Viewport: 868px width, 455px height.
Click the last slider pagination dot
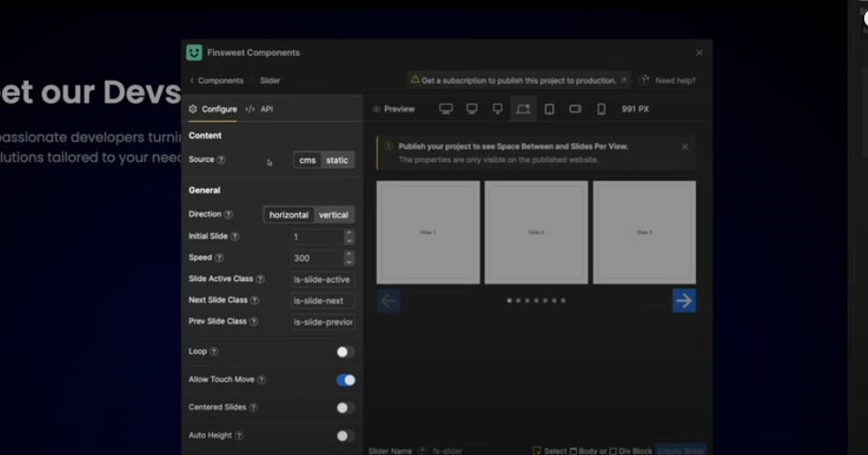click(563, 300)
